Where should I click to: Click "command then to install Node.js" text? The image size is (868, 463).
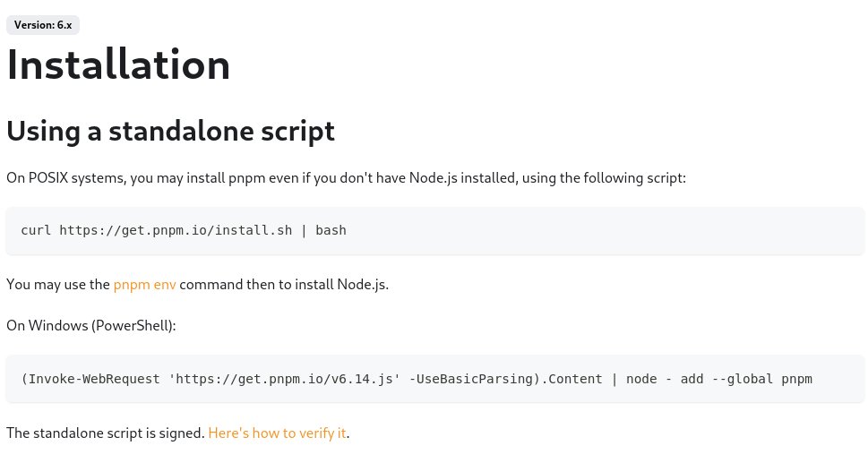(x=284, y=284)
